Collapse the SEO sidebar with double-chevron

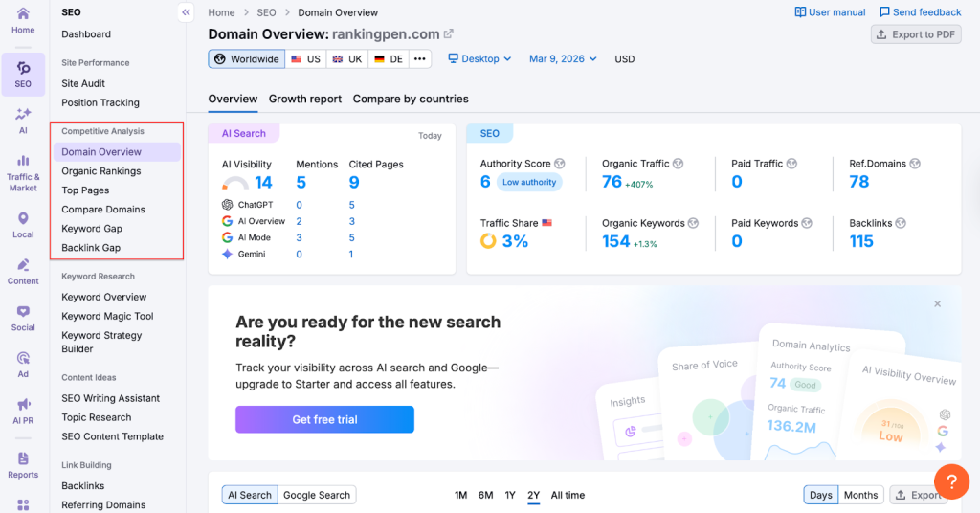[x=186, y=12]
